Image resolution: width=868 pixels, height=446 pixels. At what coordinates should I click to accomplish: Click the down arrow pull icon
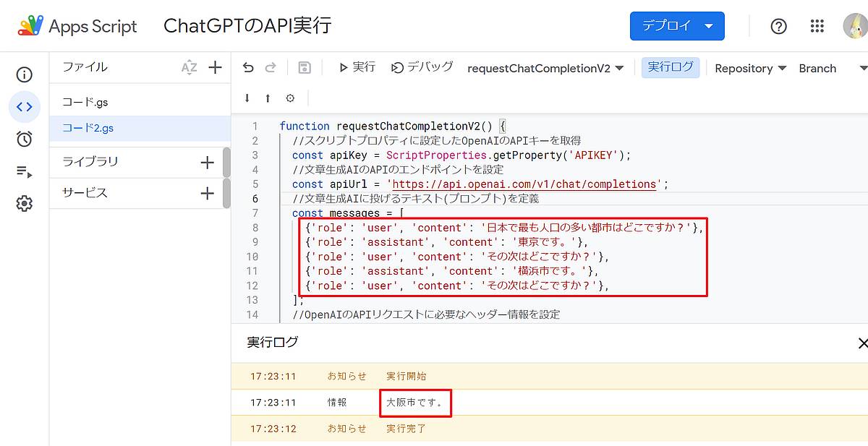(x=247, y=98)
